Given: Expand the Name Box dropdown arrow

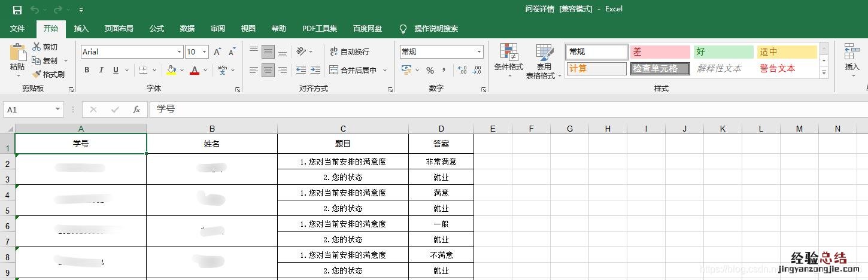Looking at the screenshot, I should point(58,109).
